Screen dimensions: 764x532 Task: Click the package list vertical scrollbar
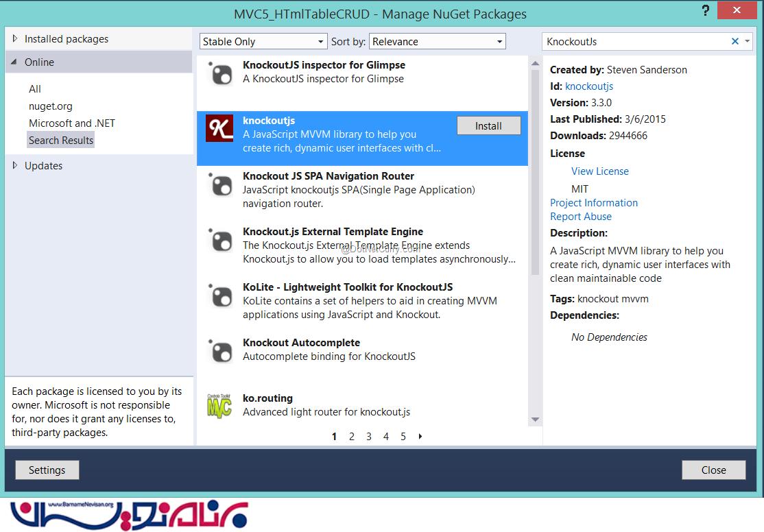point(535,171)
